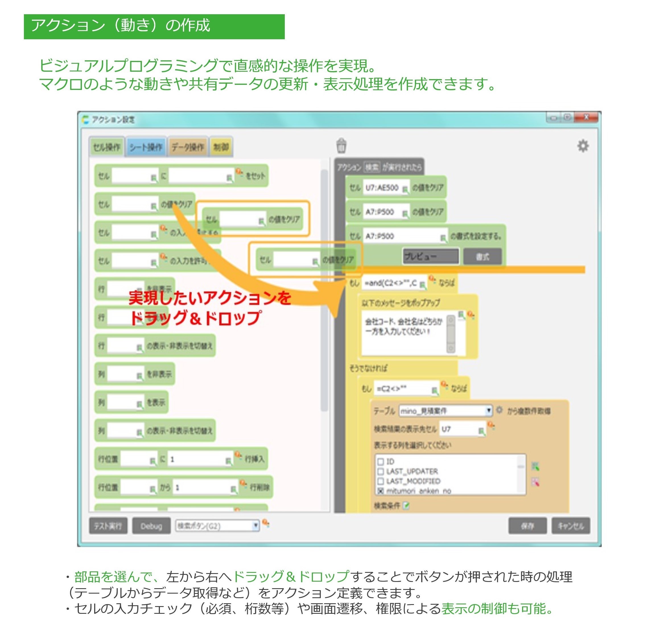Click cell picker in =C2<>"" condition field
This screenshot has height=634, width=672.
435,391
